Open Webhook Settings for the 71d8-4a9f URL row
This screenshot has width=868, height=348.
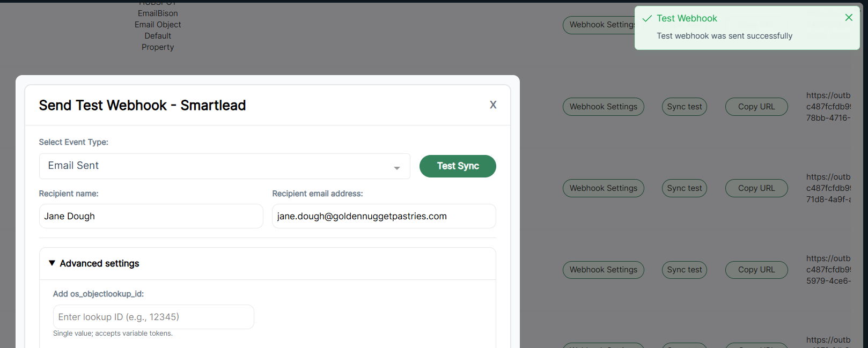tap(603, 188)
